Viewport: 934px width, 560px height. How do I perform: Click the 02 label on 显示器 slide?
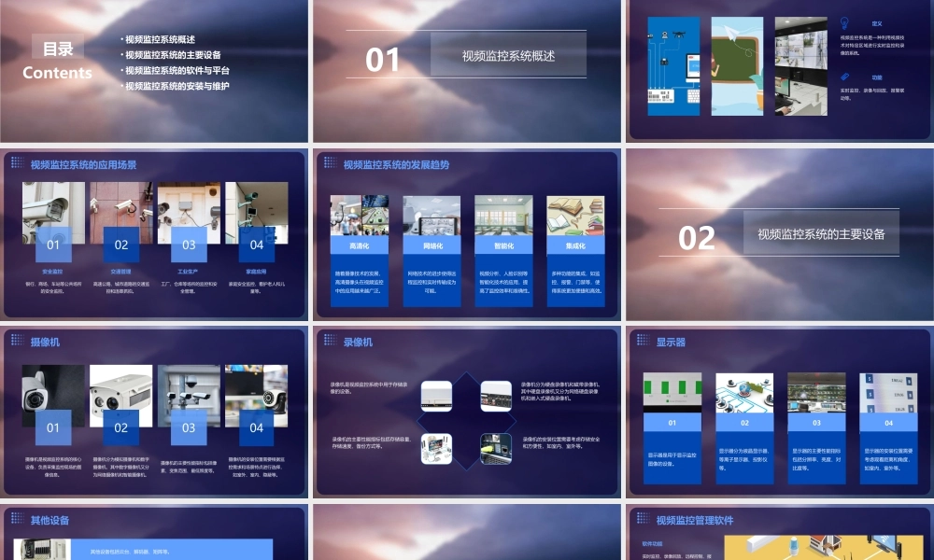pos(744,423)
